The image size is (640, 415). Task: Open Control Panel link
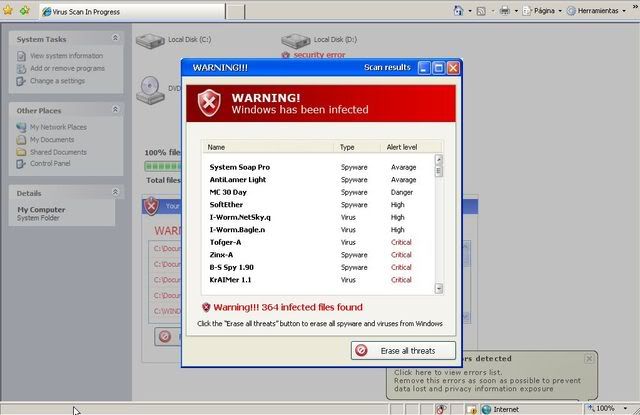(x=50, y=163)
